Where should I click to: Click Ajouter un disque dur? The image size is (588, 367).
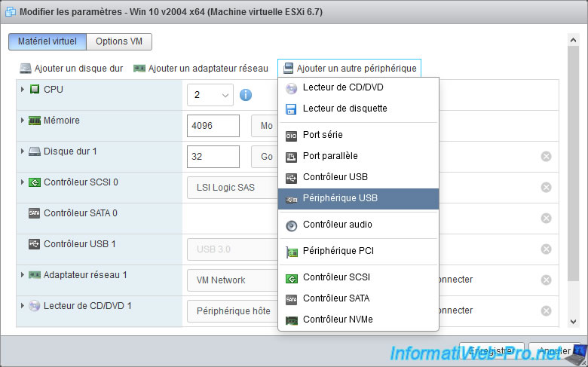[72, 69]
